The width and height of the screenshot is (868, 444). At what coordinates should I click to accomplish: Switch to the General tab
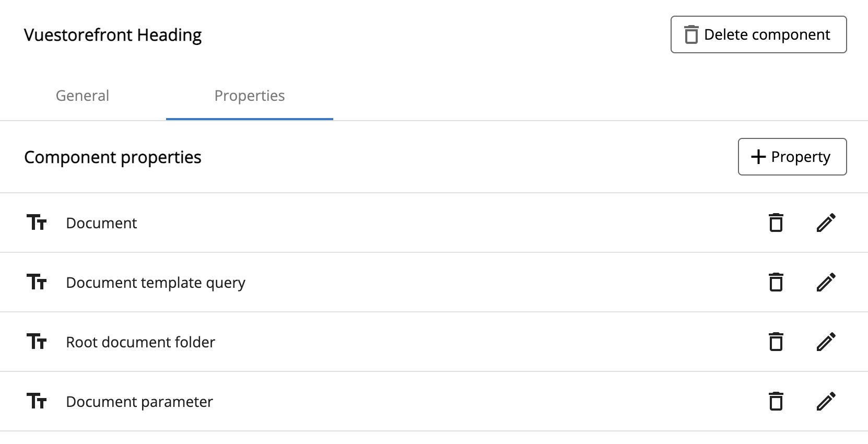(x=83, y=96)
